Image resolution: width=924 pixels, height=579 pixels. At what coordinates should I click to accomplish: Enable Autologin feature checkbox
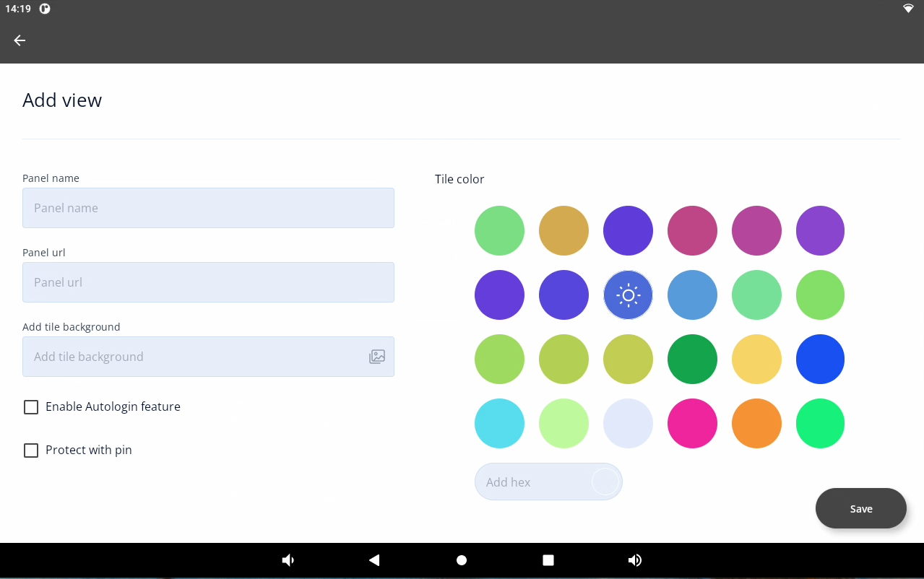[31, 407]
